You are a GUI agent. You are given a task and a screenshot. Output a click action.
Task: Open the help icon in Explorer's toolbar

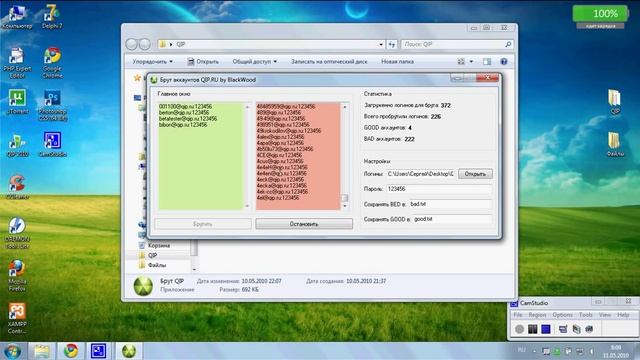click(x=504, y=62)
